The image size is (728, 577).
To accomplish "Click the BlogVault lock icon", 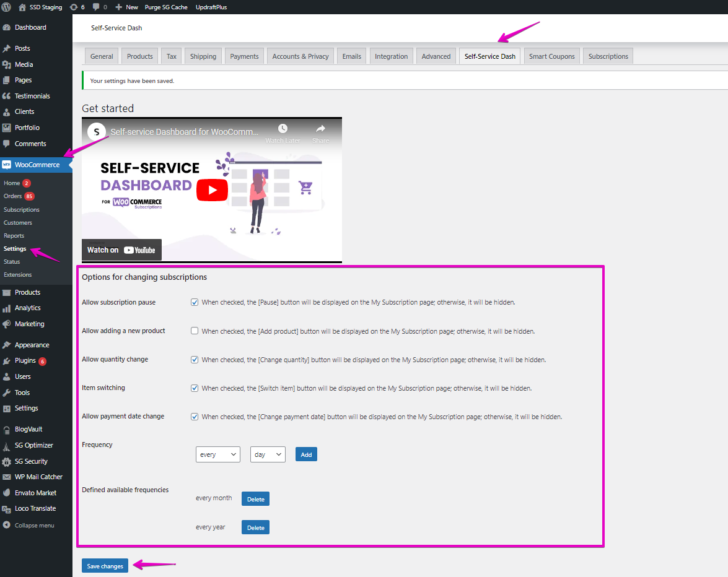I will coord(6,430).
